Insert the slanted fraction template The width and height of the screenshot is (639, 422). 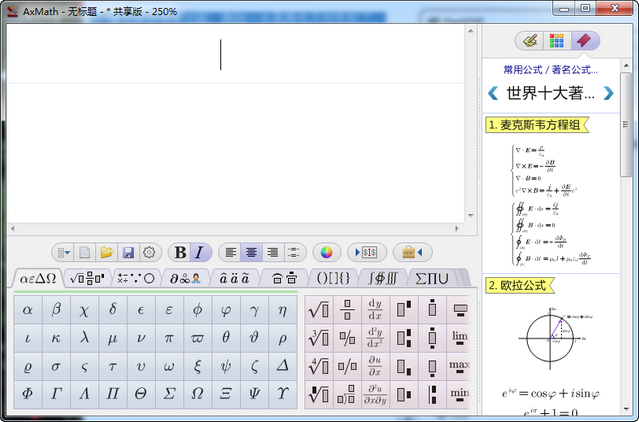347,338
